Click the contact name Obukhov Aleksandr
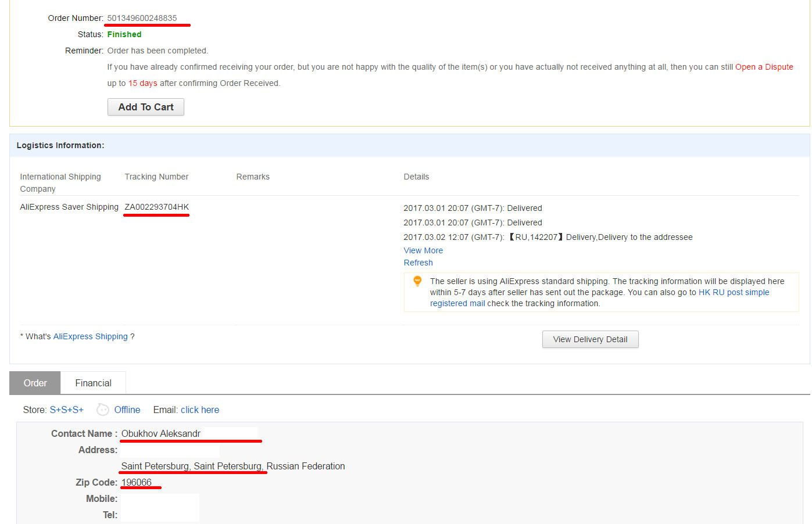The image size is (812, 524). click(x=161, y=433)
